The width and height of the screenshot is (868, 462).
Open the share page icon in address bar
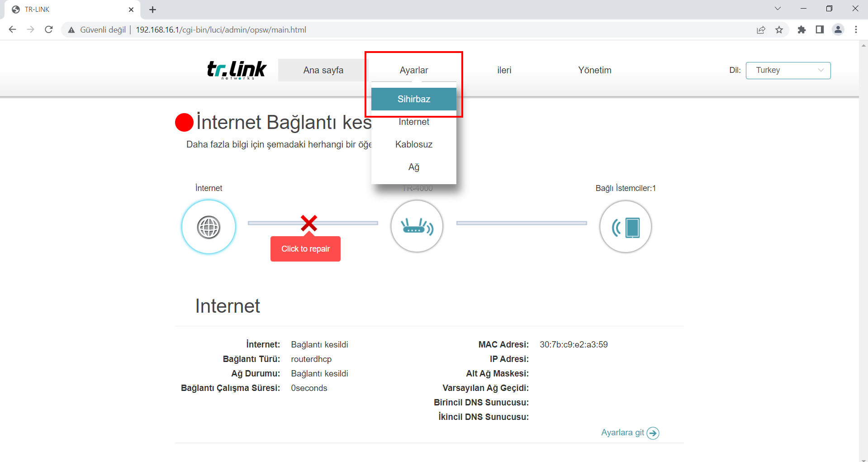click(x=761, y=30)
